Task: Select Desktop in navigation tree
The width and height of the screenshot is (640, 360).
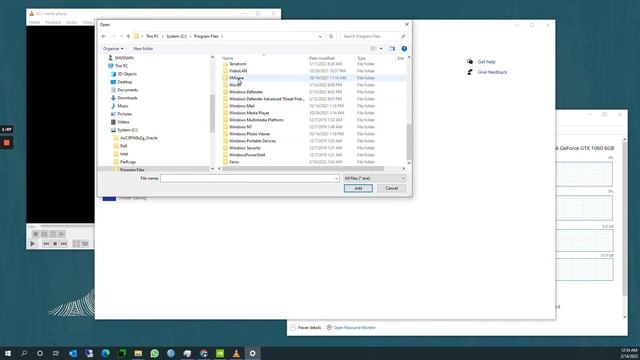Action: (124, 82)
